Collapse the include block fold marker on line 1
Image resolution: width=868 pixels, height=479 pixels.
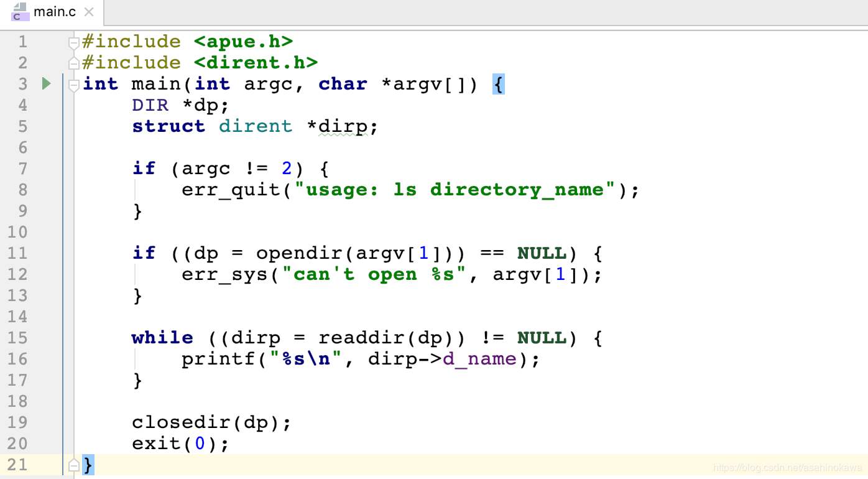[x=74, y=43]
